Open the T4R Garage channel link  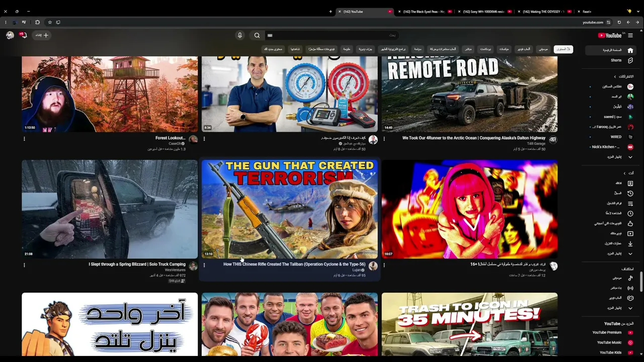(536, 144)
